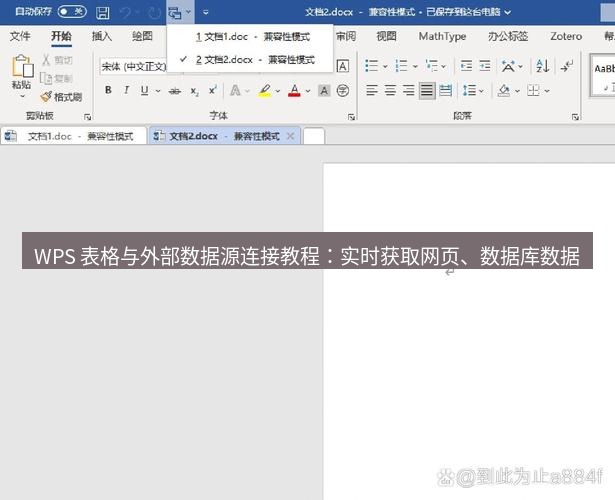This screenshot has width=615, height=500.
Task: Expand the Switch Windows dropdown arrow
Action: pyautogui.click(x=188, y=12)
